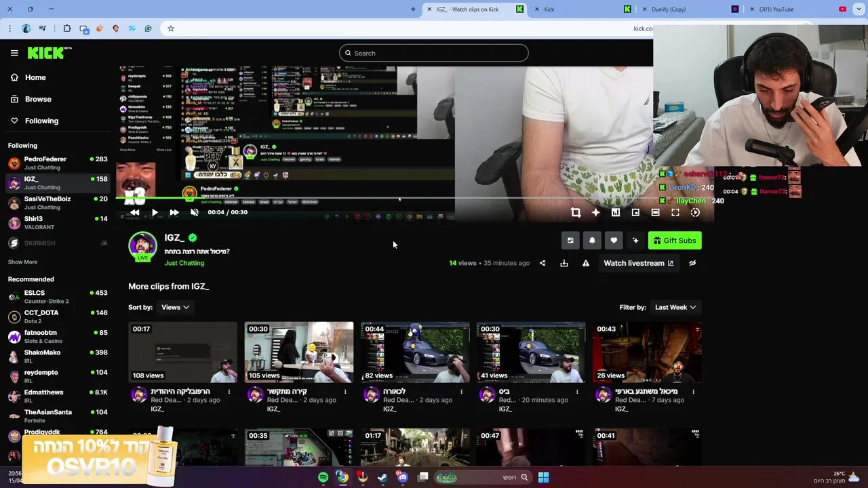Open the stats icon in player controls
Screen dimensions: 868x488
(x=616, y=212)
